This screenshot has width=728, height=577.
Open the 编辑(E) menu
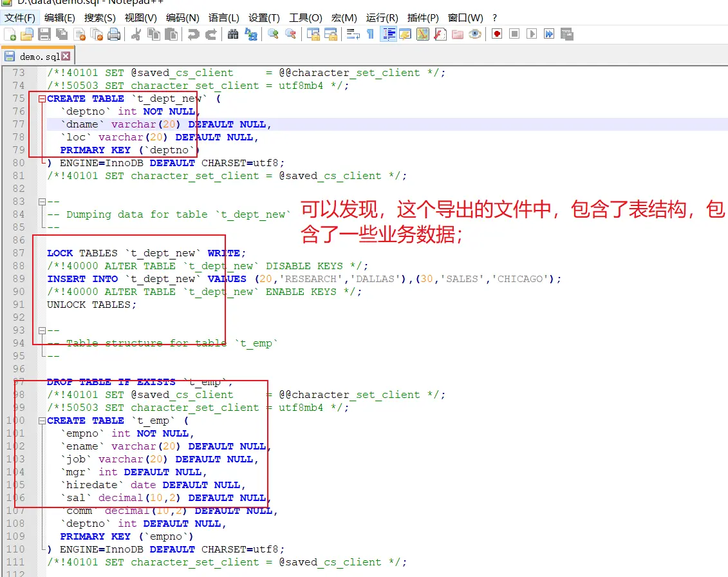(x=59, y=18)
